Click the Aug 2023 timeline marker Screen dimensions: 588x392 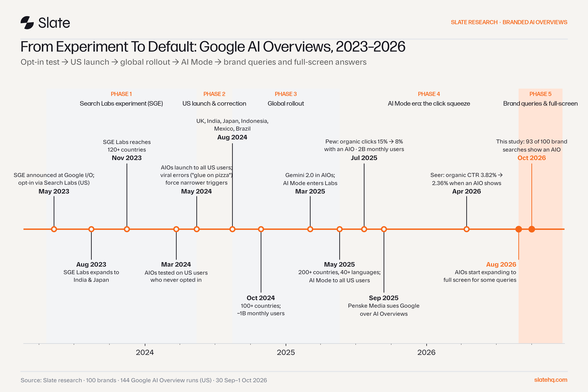coord(91,229)
